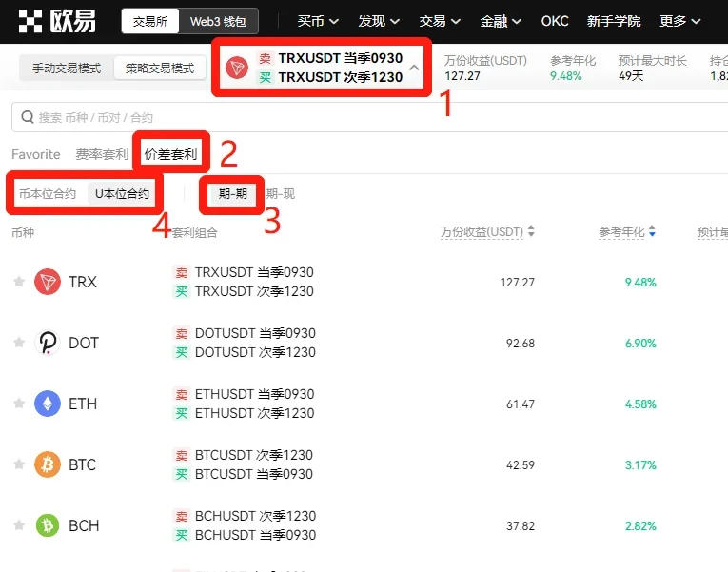Click the ETH coin icon

pyautogui.click(x=48, y=404)
